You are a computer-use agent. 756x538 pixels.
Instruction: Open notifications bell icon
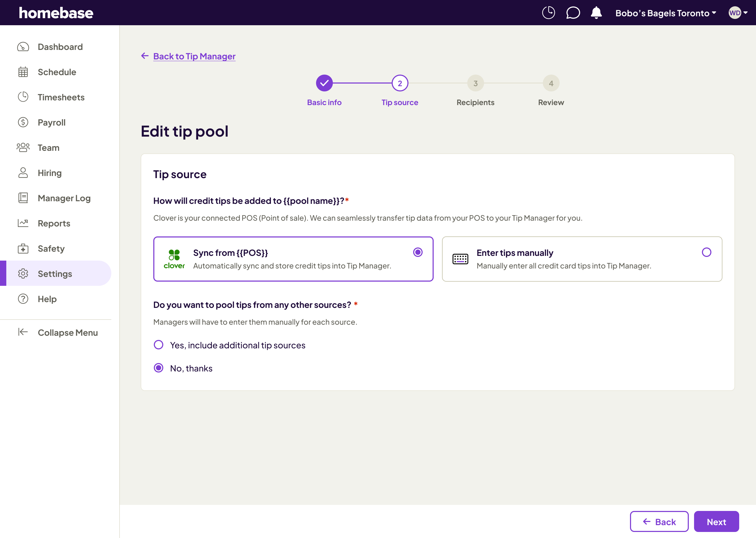click(596, 13)
